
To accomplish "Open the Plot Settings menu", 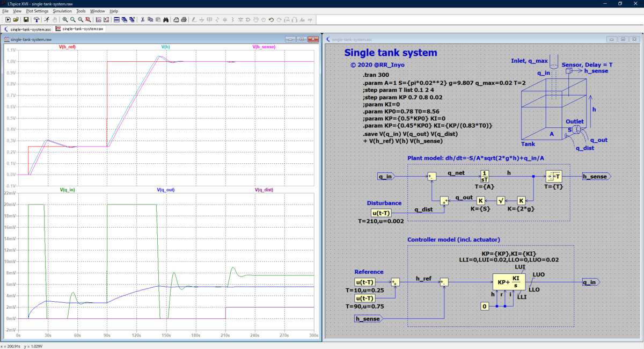I will coord(37,11).
